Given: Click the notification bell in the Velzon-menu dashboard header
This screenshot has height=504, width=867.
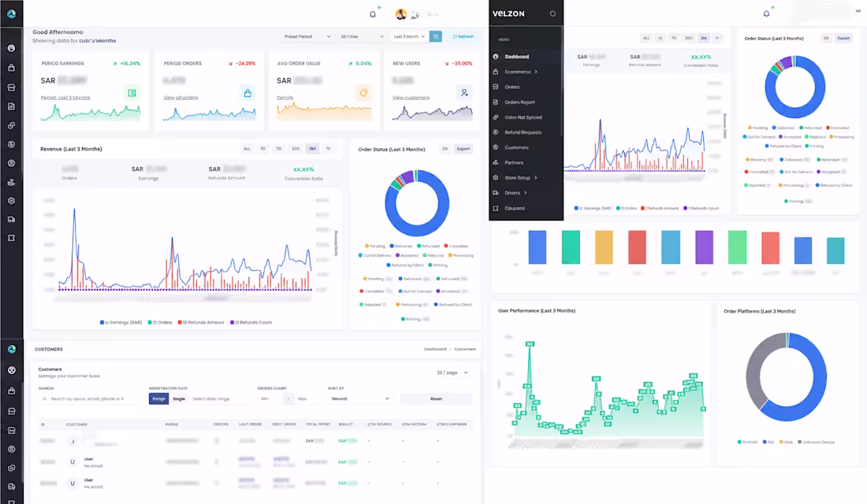Looking at the screenshot, I should [766, 14].
